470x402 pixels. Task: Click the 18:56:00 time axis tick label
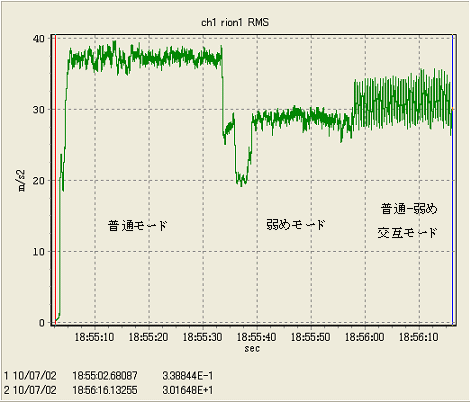click(364, 337)
